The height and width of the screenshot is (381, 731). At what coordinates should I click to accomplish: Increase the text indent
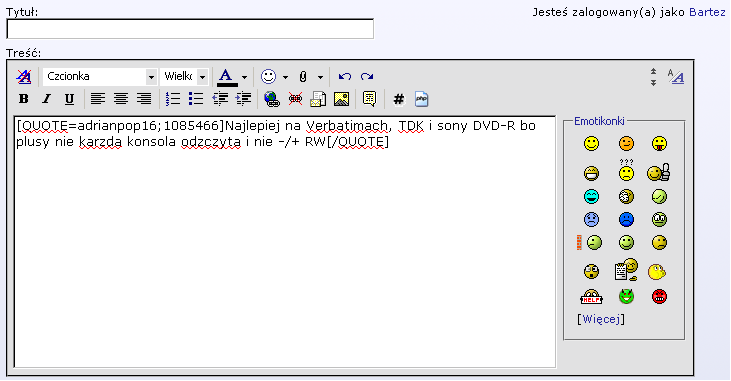pyautogui.click(x=243, y=99)
